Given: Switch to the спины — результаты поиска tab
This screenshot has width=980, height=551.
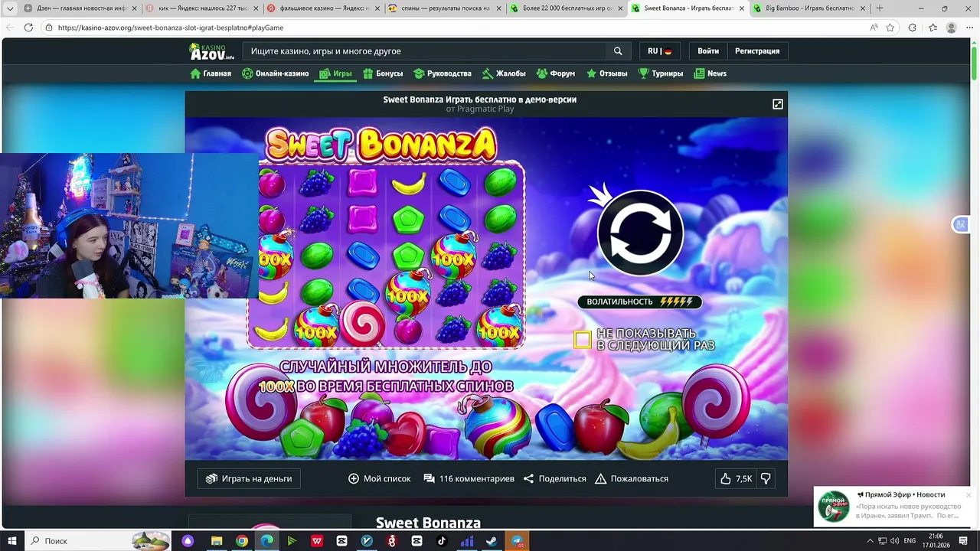Looking at the screenshot, I should tap(446, 8).
